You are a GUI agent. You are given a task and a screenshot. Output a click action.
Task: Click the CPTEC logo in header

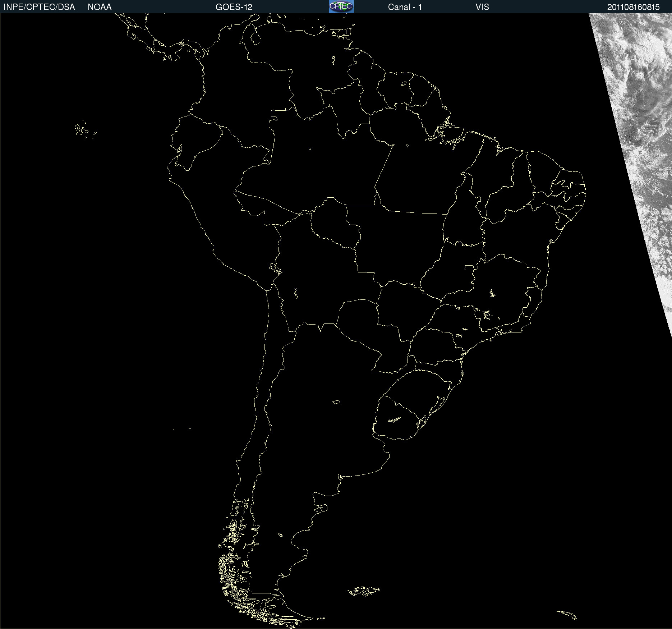[341, 6]
